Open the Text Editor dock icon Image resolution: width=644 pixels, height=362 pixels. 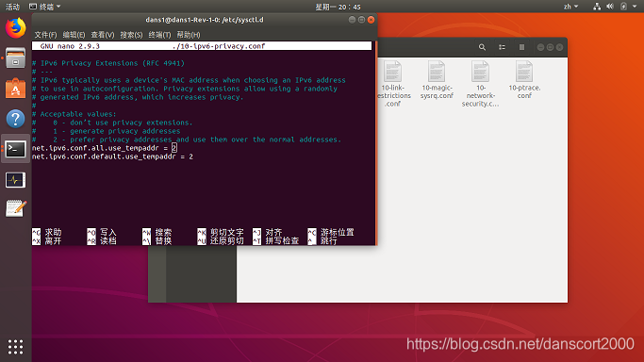click(x=16, y=209)
